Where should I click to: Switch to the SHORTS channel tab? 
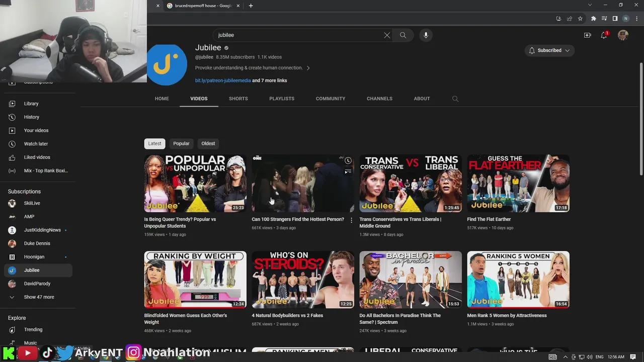tap(238, 99)
